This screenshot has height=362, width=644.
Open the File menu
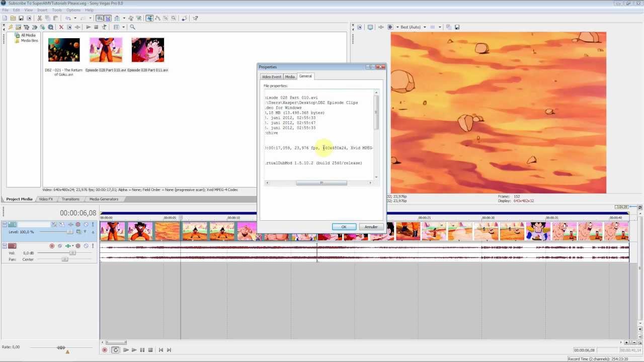tap(5, 10)
